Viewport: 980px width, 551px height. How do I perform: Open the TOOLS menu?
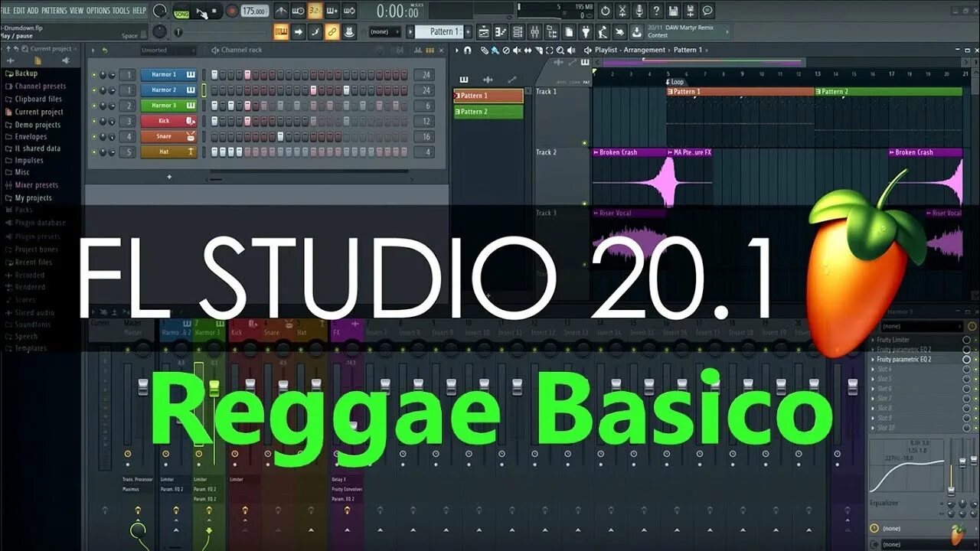(121, 11)
